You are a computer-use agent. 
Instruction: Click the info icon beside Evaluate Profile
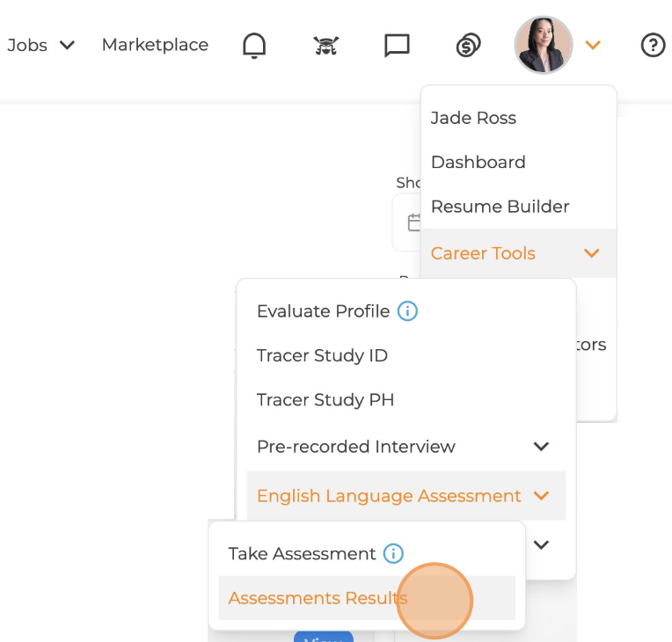[x=407, y=311]
